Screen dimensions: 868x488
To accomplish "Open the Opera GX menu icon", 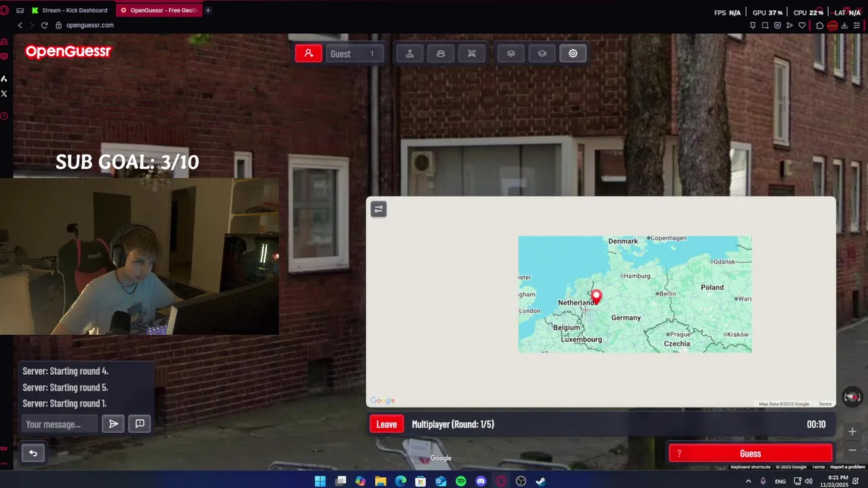I will (x=4, y=10).
